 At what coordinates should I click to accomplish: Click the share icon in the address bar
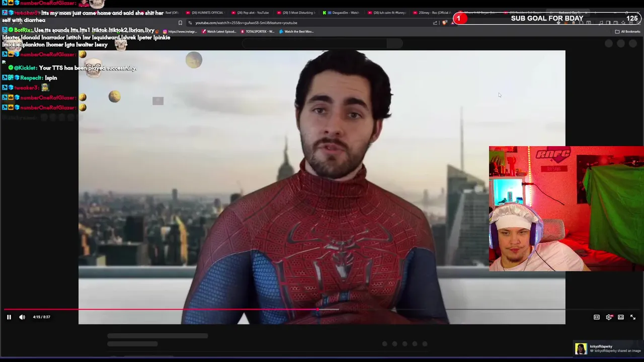[x=435, y=23]
